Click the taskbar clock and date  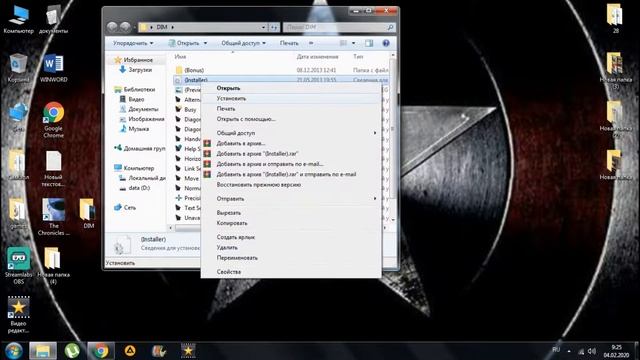[616, 351]
